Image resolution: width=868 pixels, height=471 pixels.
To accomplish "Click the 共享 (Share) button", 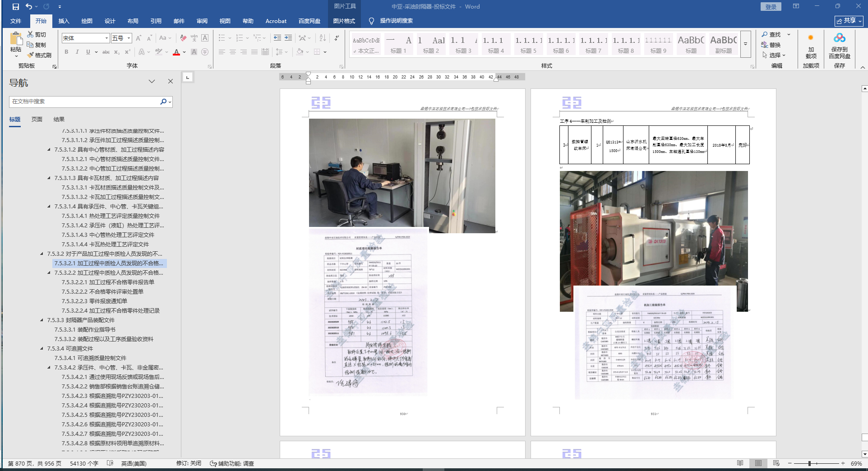I will (x=849, y=21).
